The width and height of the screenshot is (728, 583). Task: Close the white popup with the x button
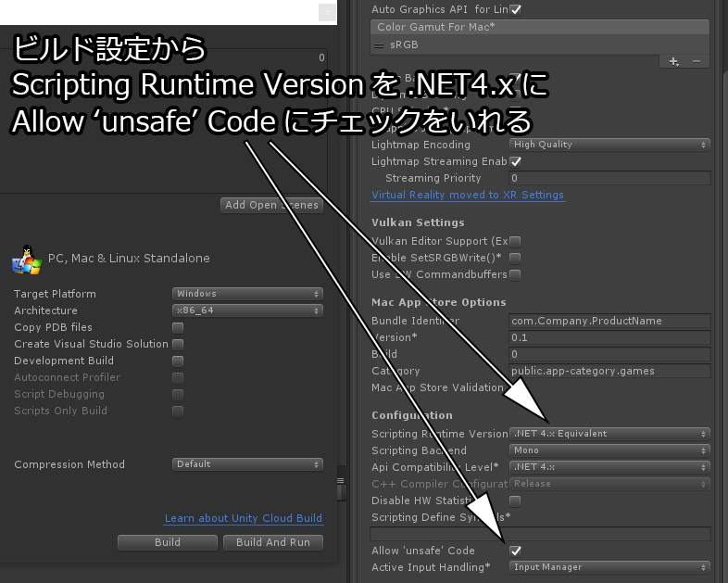[327, 13]
